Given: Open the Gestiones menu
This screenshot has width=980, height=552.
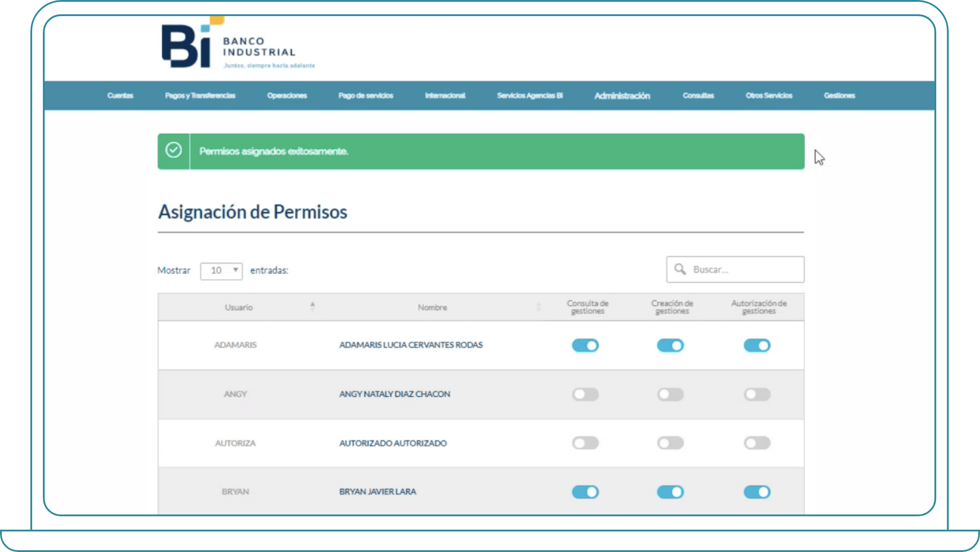Looking at the screenshot, I should tap(839, 96).
